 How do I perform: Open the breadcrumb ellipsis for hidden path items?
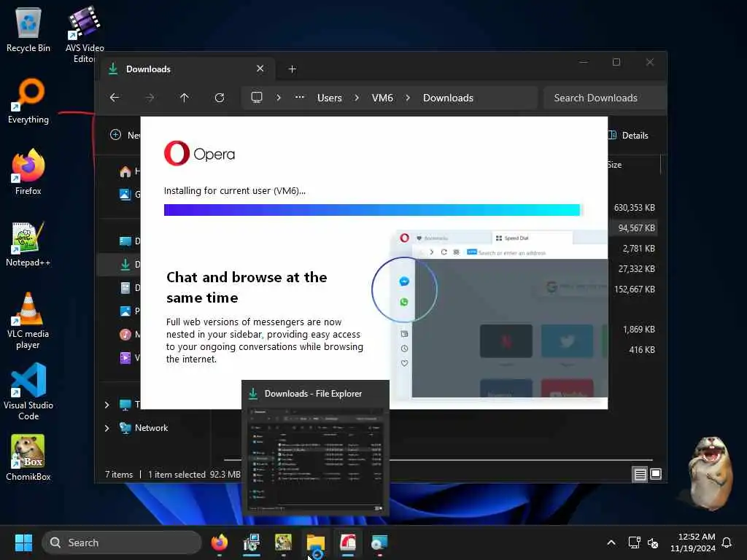(x=299, y=97)
